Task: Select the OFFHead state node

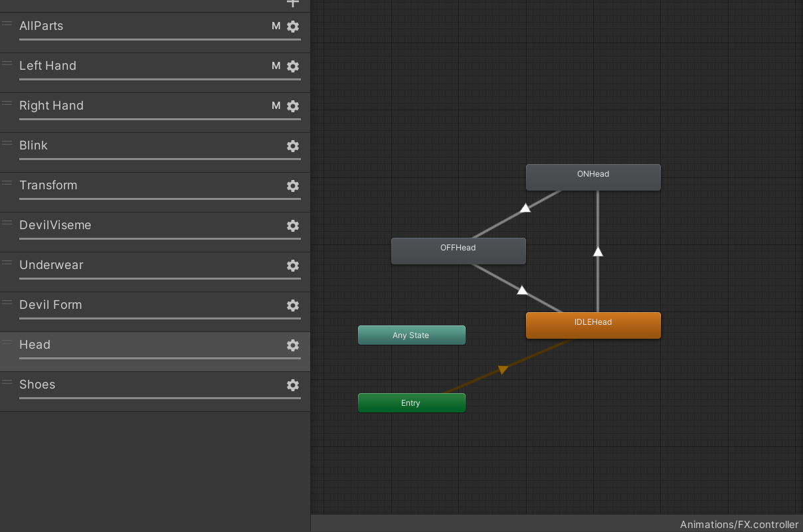Action: click(458, 251)
